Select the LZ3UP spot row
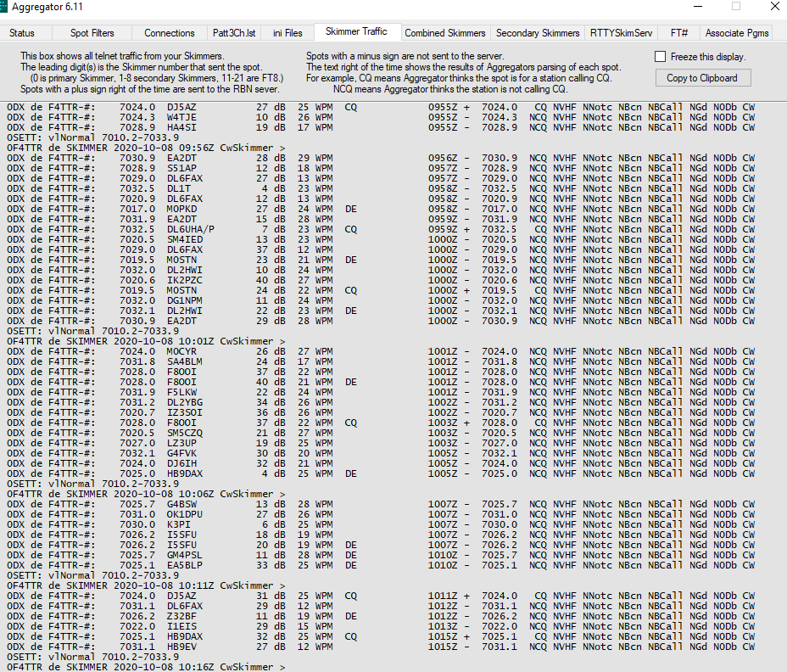This screenshot has height=672, width=787. pyautogui.click(x=381, y=443)
